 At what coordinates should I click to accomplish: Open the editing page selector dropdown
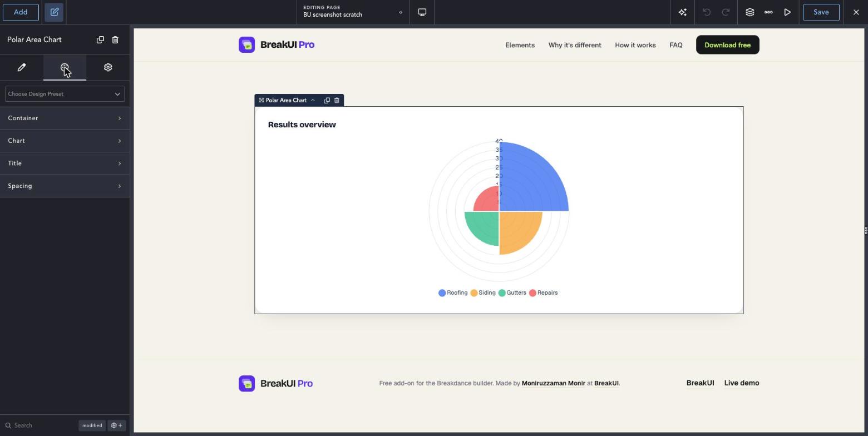click(x=353, y=12)
